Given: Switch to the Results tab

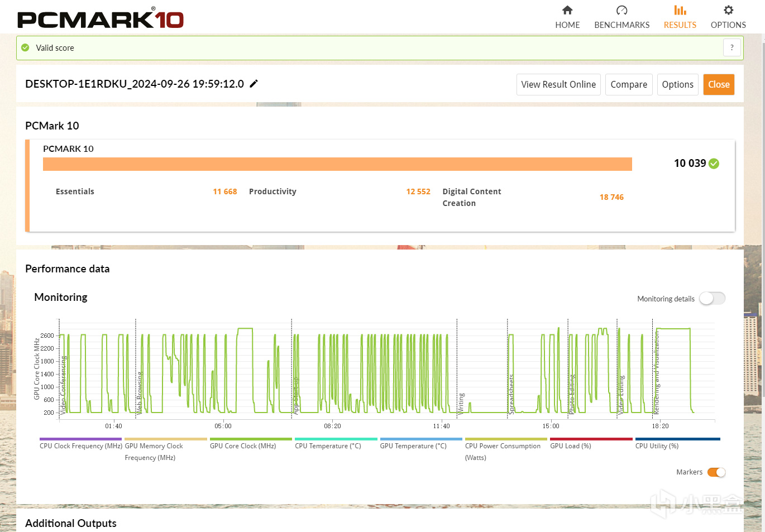Looking at the screenshot, I should pyautogui.click(x=680, y=17).
